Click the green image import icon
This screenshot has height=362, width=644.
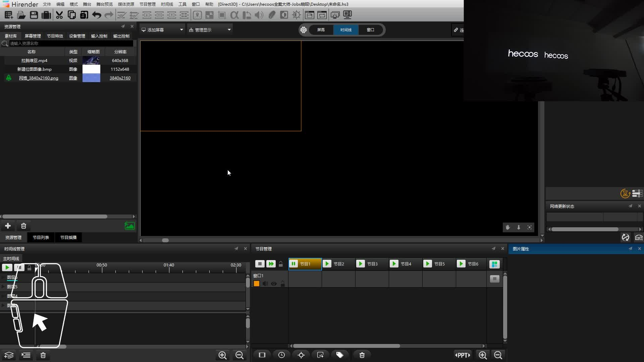129,226
